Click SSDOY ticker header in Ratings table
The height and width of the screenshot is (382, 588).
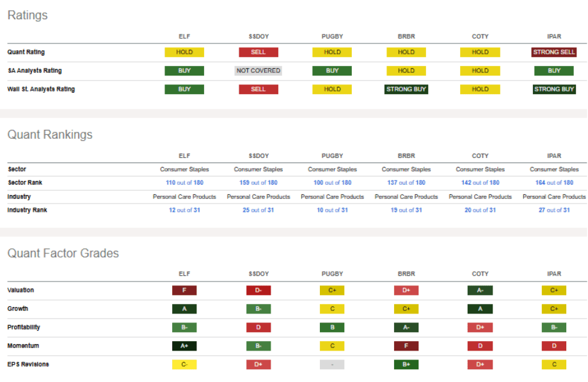pos(258,36)
